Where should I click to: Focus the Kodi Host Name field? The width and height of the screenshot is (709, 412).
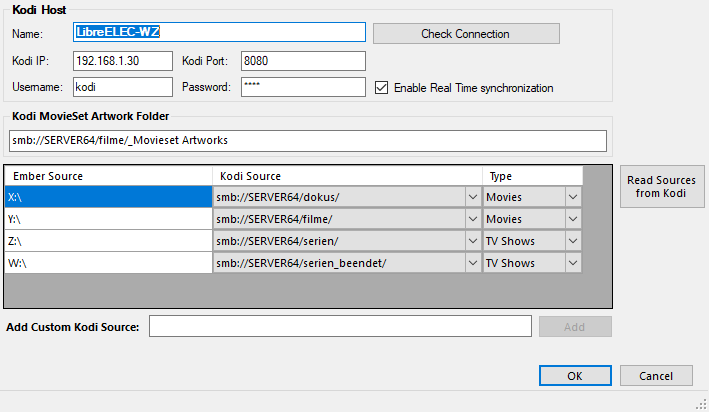tap(219, 32)
